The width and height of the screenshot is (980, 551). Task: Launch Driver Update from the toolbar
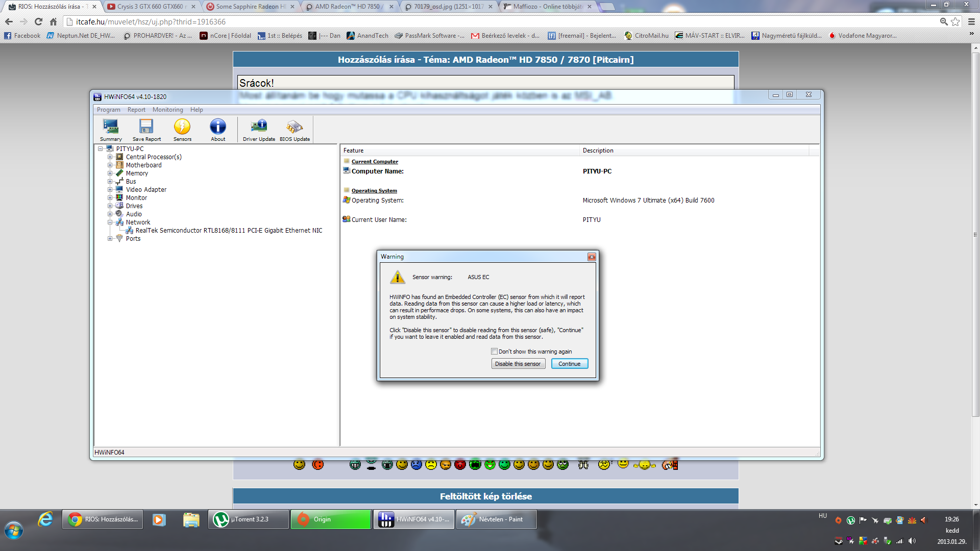[x=259, y=130]
